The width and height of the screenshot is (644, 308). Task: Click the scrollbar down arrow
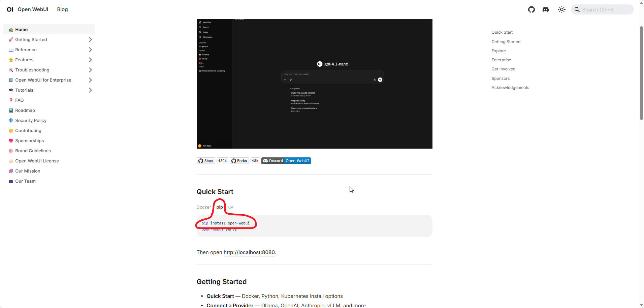(641, 305)
